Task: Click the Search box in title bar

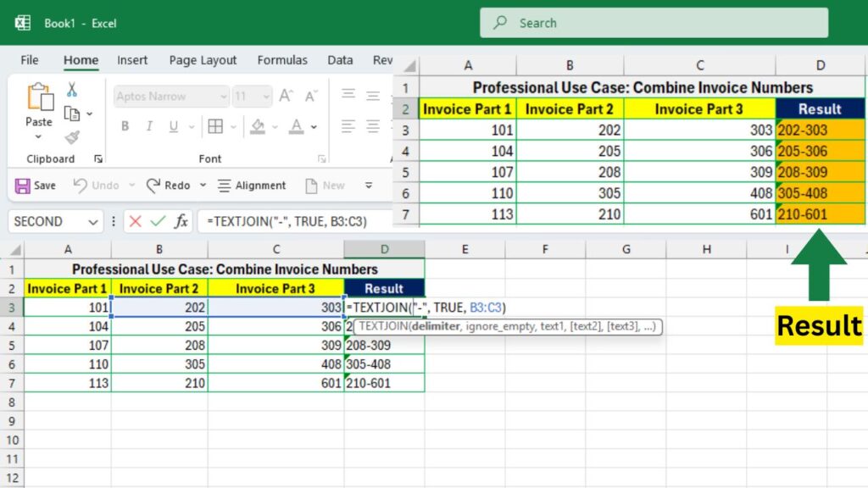Action: [x=654, y=23]
